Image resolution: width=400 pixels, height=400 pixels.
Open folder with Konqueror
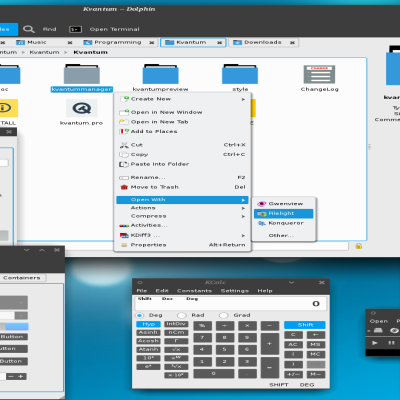coord(284,223)
